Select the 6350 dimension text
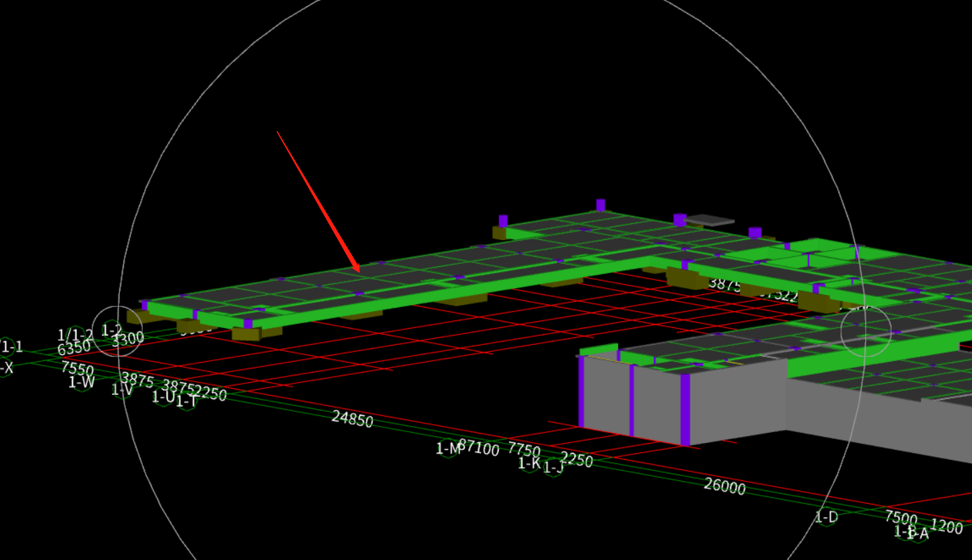 [74, 349]
